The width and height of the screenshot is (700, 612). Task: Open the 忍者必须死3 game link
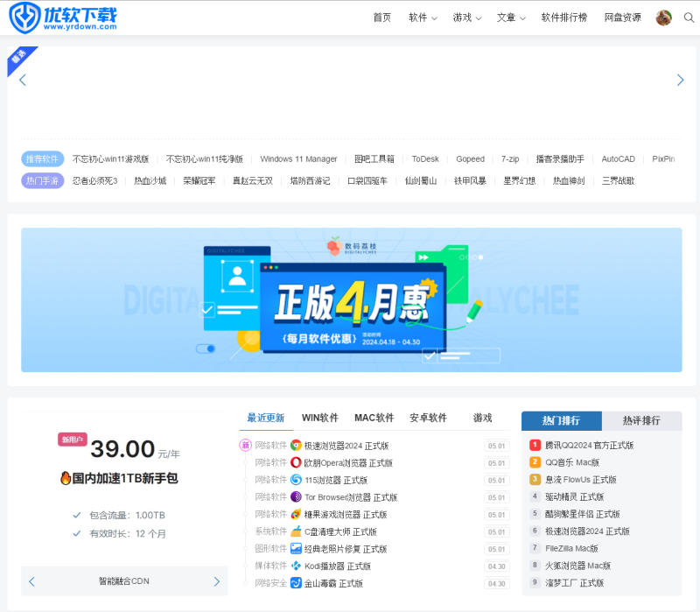coord(94,181)
